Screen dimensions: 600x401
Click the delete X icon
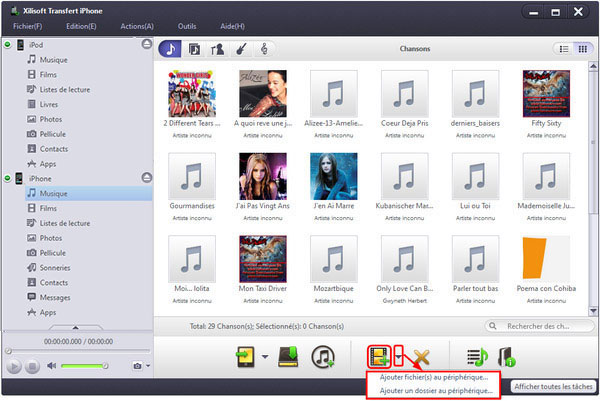[422, 357]
